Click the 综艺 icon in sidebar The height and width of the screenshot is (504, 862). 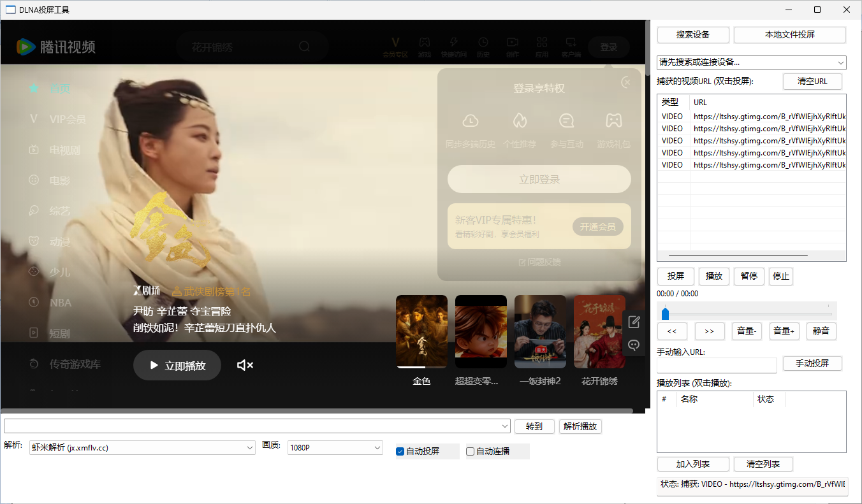(x=34, y=211)
